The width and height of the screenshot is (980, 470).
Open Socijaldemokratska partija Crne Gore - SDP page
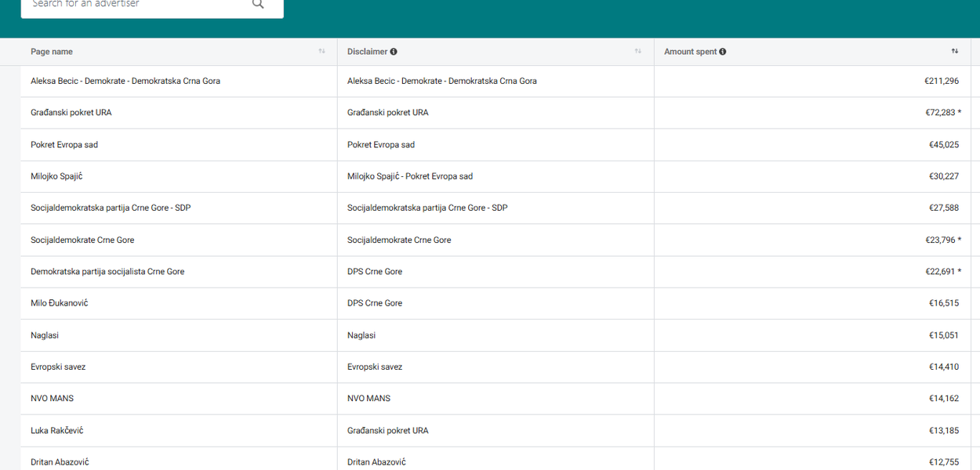(111, 208)
